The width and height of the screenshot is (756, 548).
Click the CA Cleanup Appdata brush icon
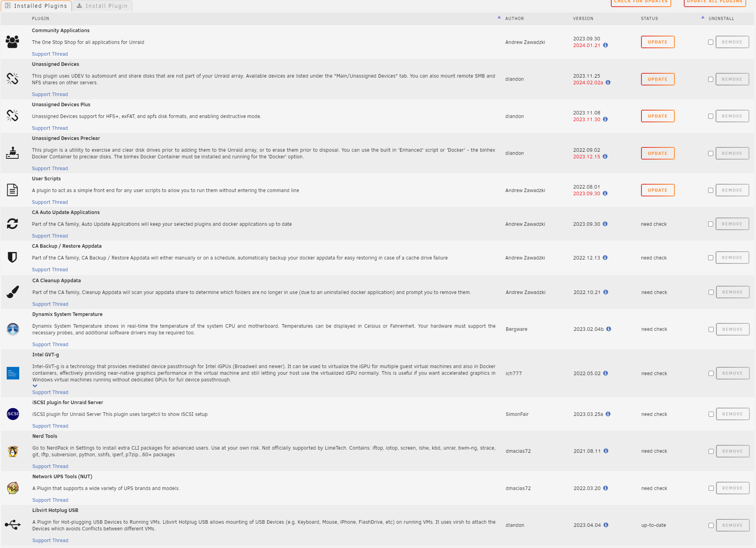pos(13,292)
